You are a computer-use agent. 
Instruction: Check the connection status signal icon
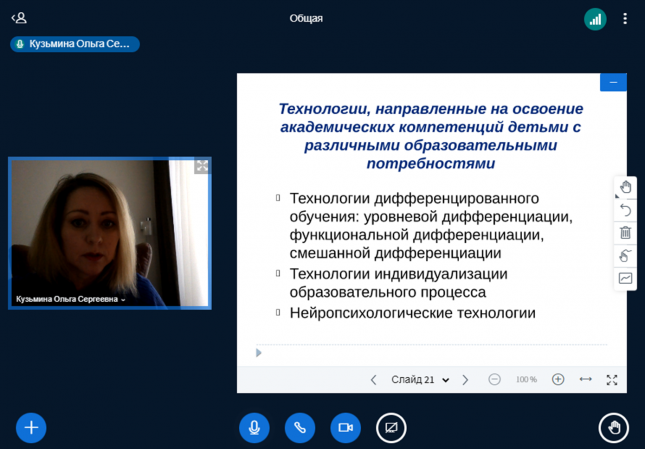595,19
